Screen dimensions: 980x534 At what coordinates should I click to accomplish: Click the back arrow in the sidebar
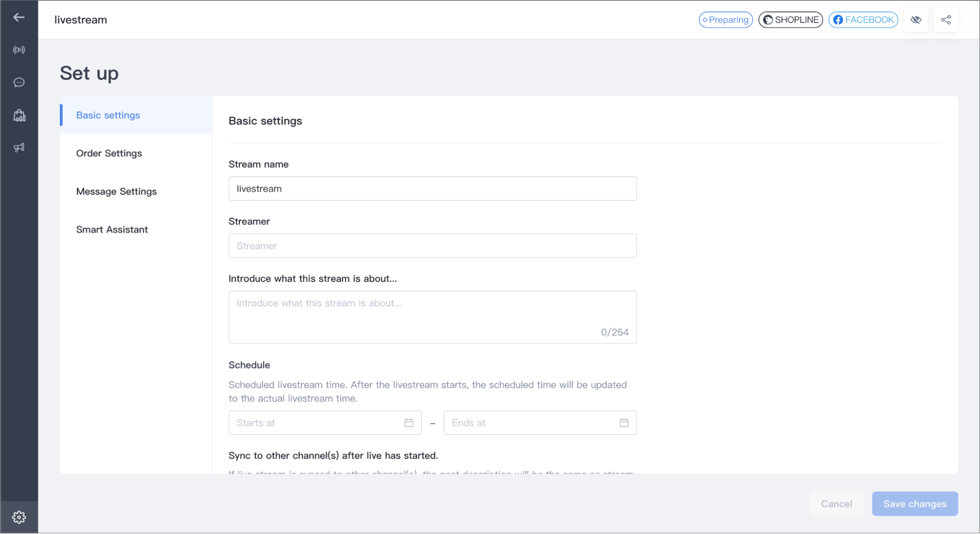tap(19, 18)
